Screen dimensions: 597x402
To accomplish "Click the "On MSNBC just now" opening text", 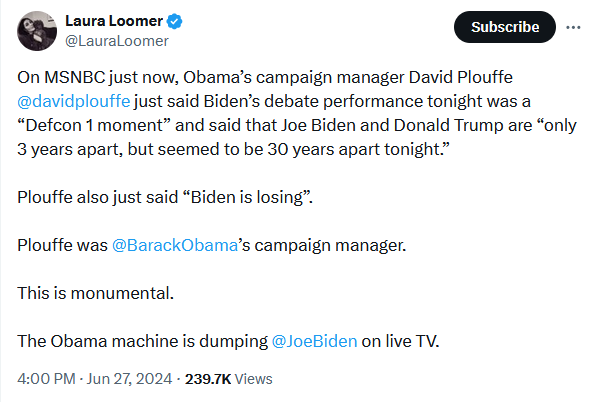I will tap(98, 78).
